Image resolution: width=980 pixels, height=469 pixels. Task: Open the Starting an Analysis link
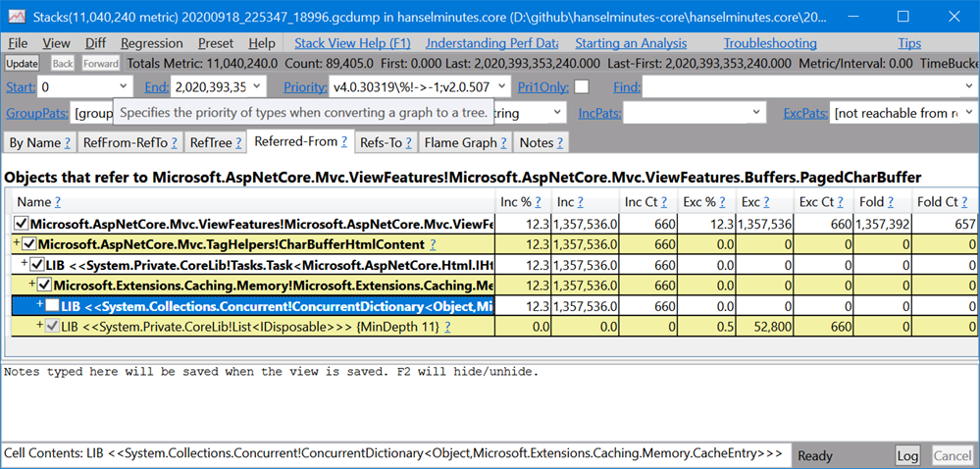point(631,43)
